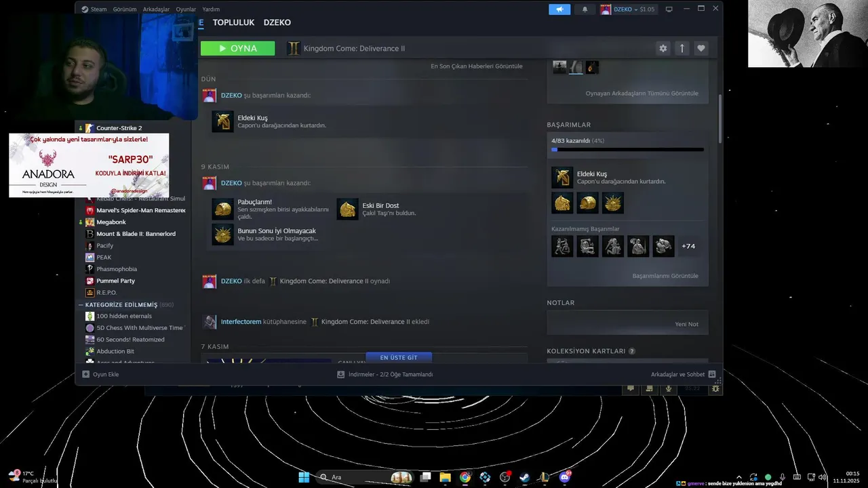
Task: Click the upward arrow share icon
Action: (x=682, y=48)
